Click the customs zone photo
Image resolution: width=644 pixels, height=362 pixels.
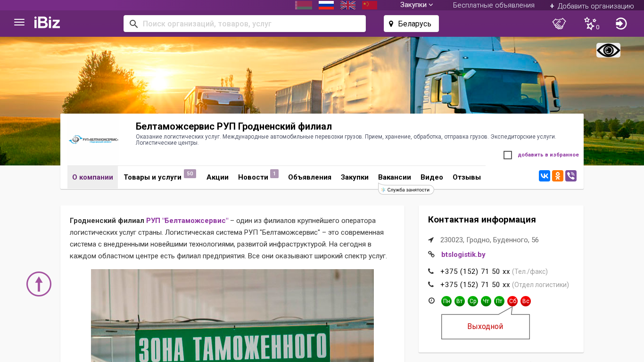(232, 315)
